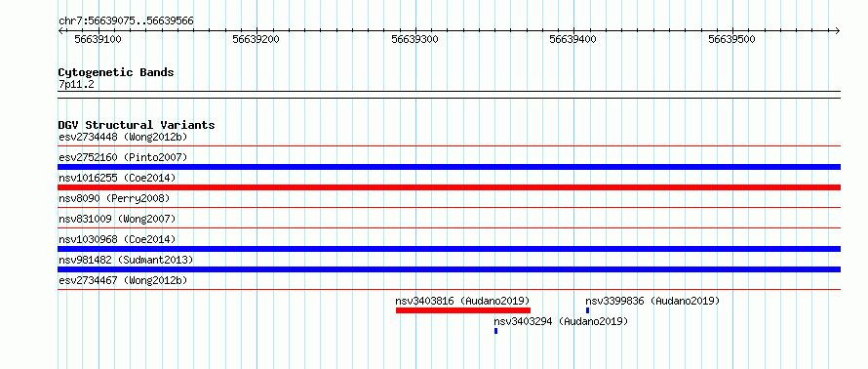Click the nsv3403816 (Audano2019) label
The height and width of the screenshot is (369, 868).
[462, 301]
